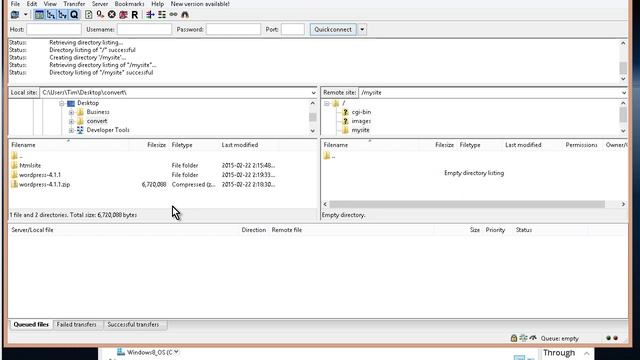Toggle the message log display
The height and width of the screenshot is (360, 640).
(39, 15)
